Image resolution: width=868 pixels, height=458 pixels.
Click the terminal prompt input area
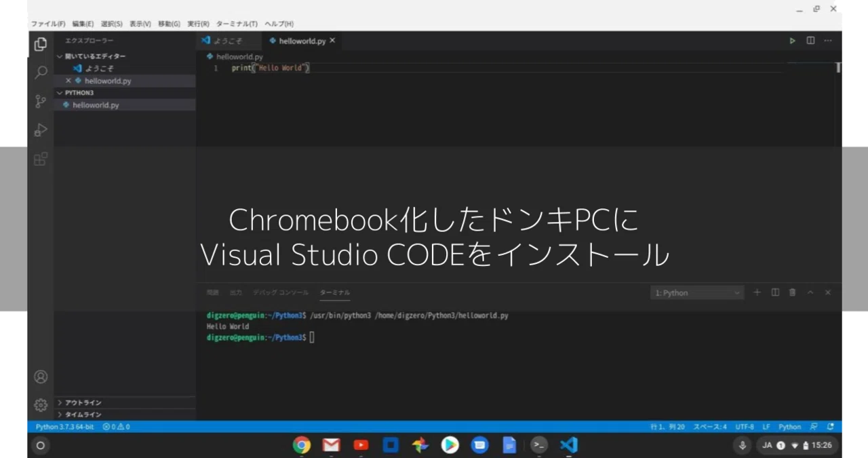pos(312,337)
